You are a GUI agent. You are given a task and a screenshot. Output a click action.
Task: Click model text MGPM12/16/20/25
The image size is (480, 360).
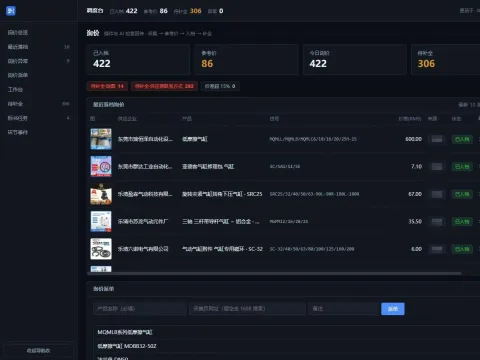[289, 221]
